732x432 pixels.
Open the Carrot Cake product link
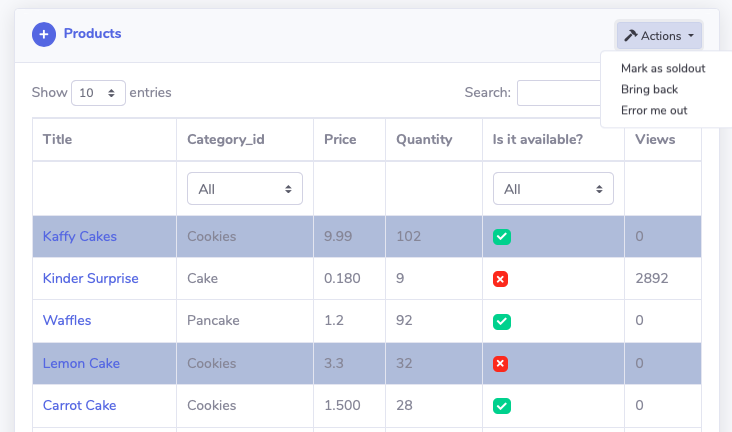(x=79, y=406)
